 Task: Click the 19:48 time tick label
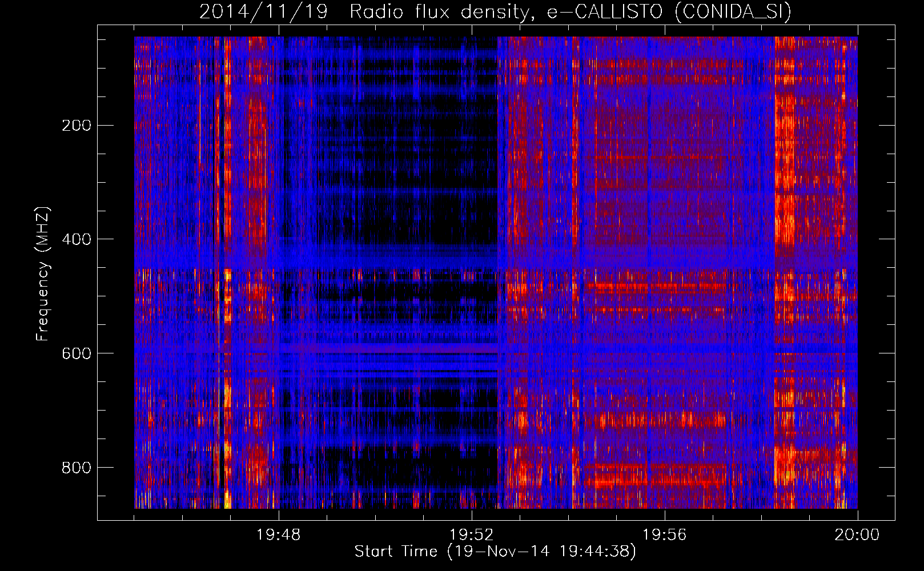[x=279, y=535]
